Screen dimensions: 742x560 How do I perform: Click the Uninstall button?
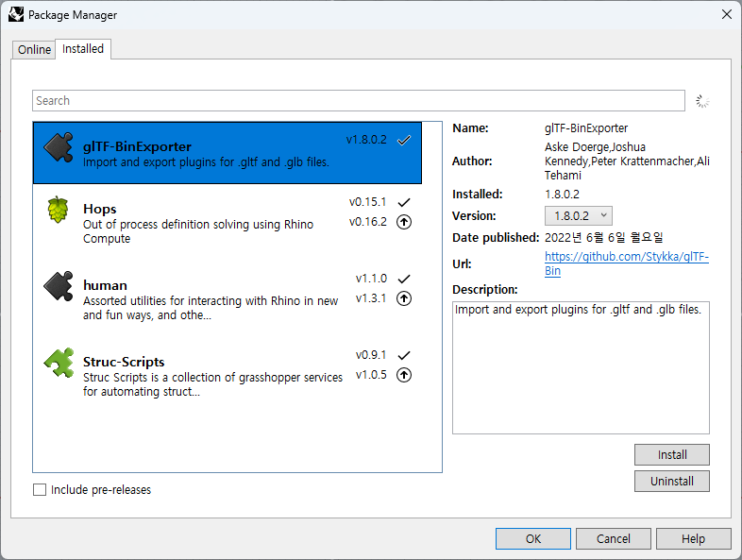(672, 482)
